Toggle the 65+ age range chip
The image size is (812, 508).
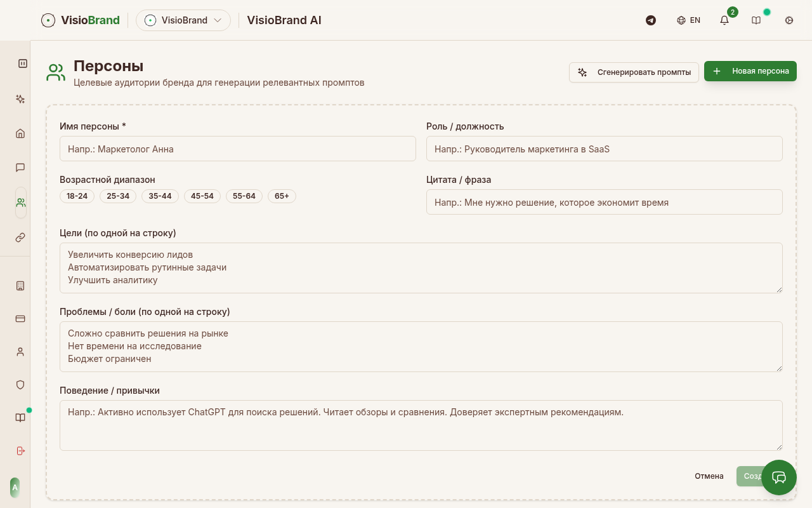pos(282,196)
